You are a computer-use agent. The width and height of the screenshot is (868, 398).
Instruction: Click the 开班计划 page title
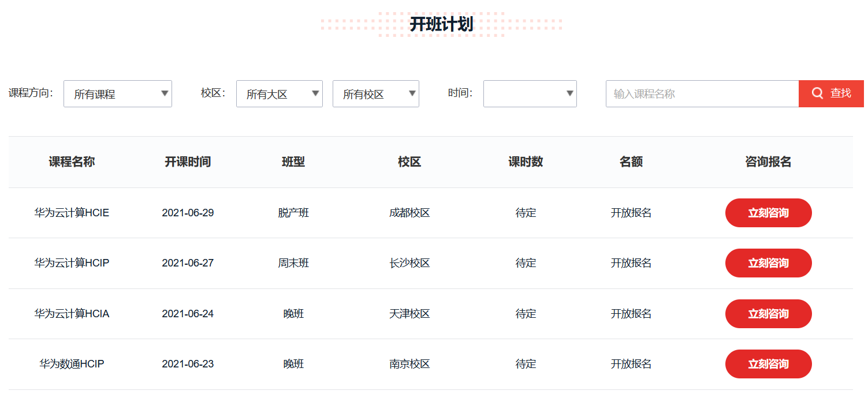(442, 24)
